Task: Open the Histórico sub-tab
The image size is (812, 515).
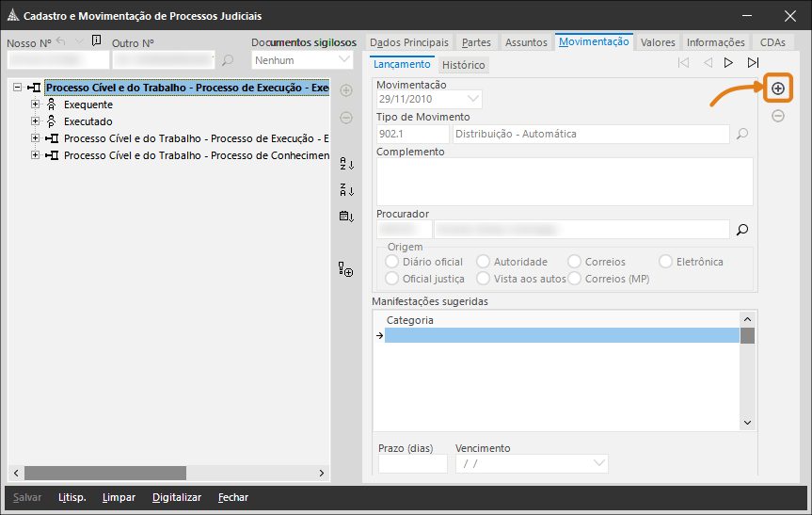Action: (x=463, y=66)
